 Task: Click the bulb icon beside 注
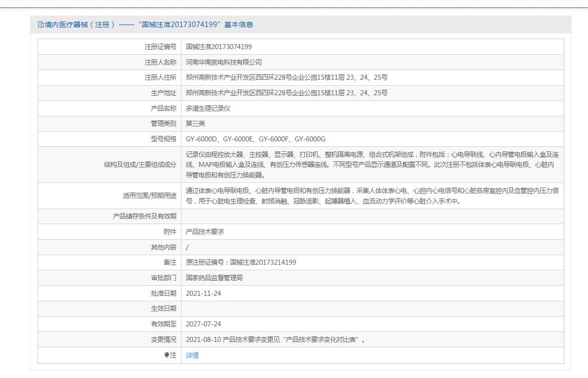tap(167, 355)
